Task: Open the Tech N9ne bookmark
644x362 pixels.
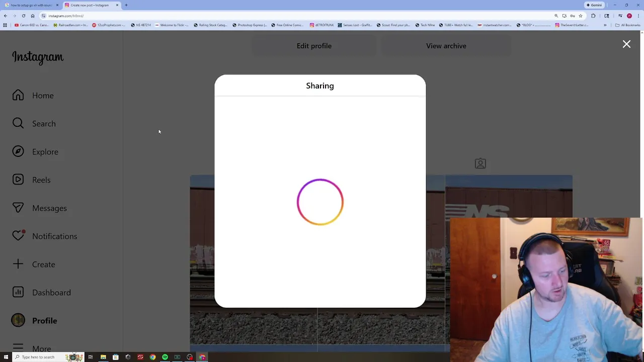Action: click(x=425, y=25)
